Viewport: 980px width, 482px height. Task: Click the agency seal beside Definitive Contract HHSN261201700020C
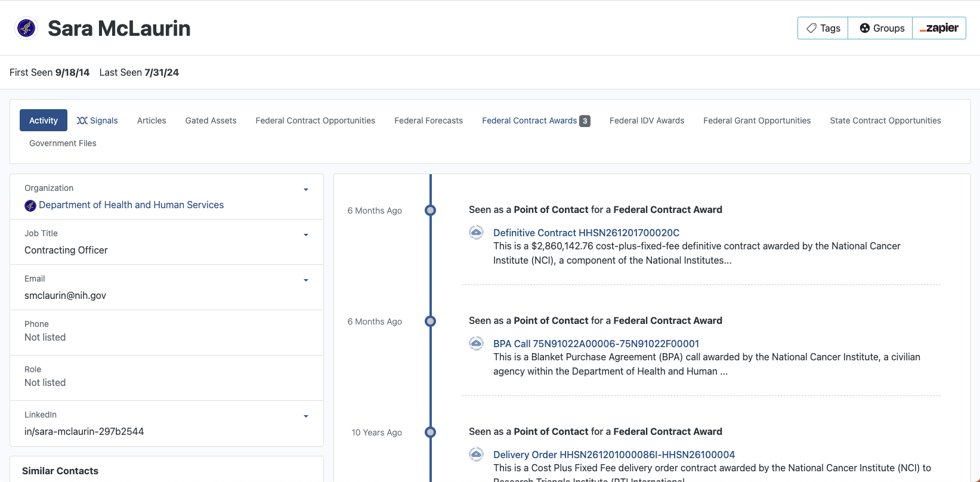click(x=476, y=233)
